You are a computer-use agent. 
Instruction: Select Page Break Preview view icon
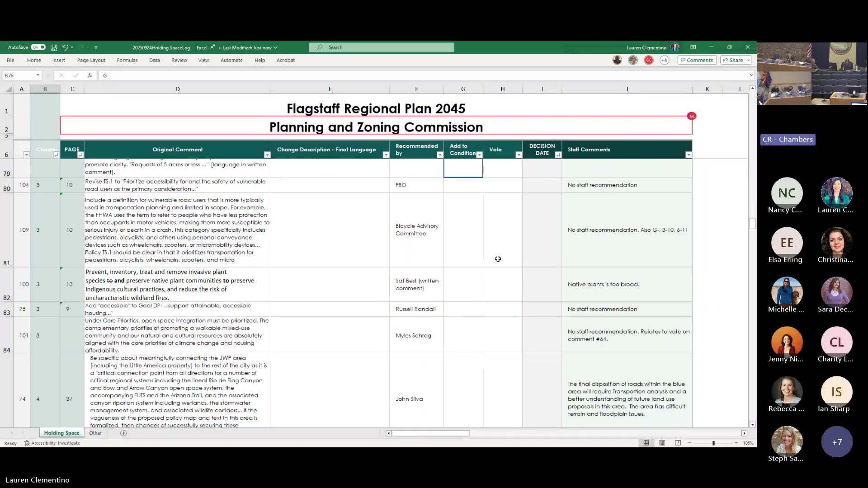click(x=678, y=443)
